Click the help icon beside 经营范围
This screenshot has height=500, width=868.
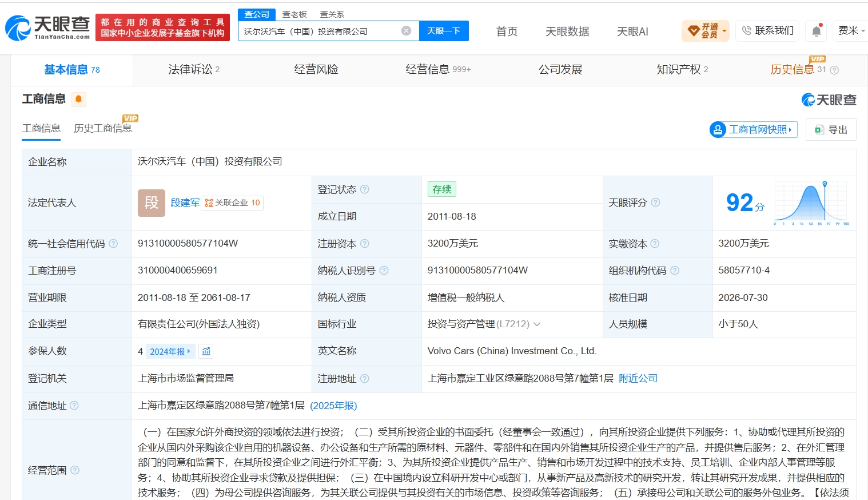coord(75,470)
